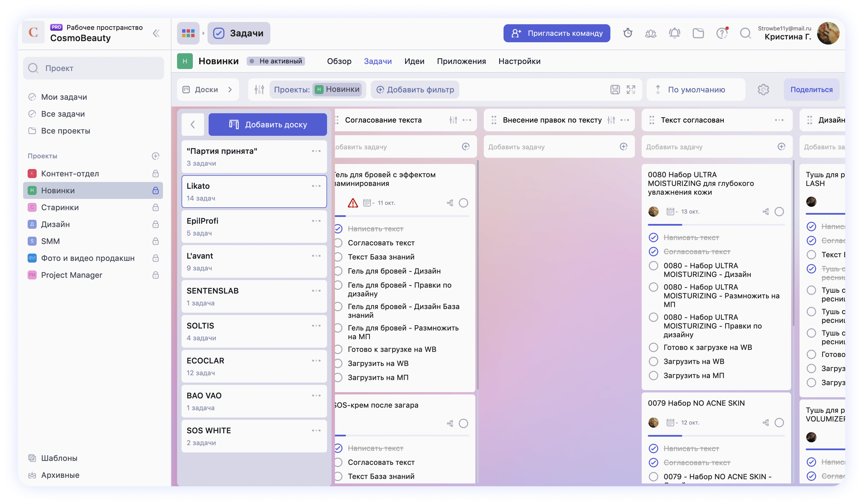Screen dimensions: 863x504
Task: Click the help question mark icon
Action: (721, 33)
